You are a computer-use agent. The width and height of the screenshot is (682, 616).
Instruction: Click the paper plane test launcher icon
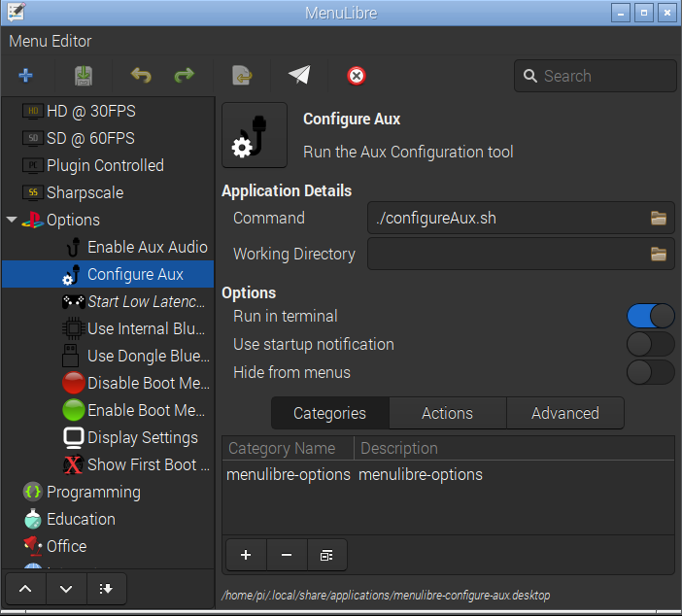click(x=299, y=75)
